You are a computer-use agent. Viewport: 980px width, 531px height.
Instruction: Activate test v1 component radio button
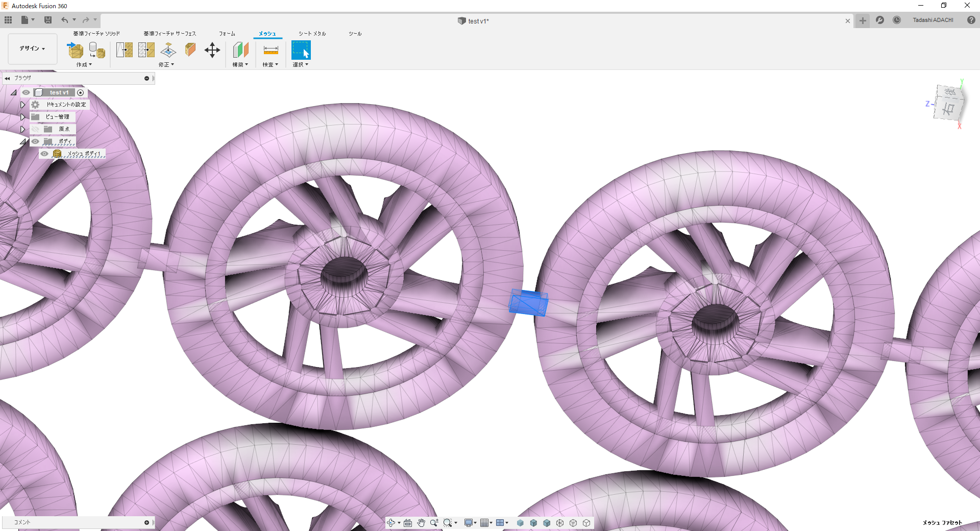(x=80, y=92)
